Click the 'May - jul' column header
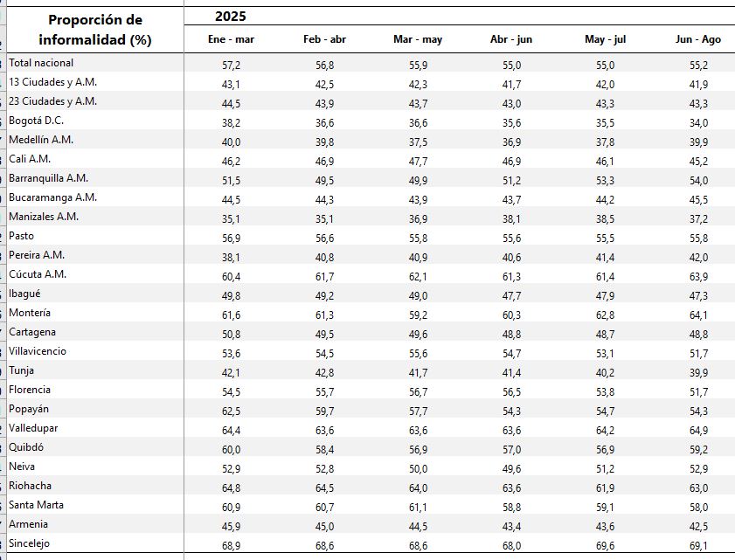 point(605,39)
